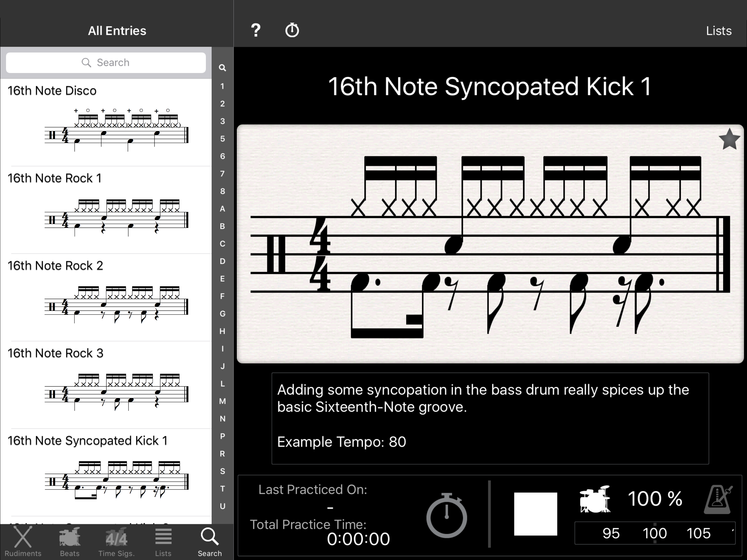Open the Lists tab in bottom bar

point(163,541)
